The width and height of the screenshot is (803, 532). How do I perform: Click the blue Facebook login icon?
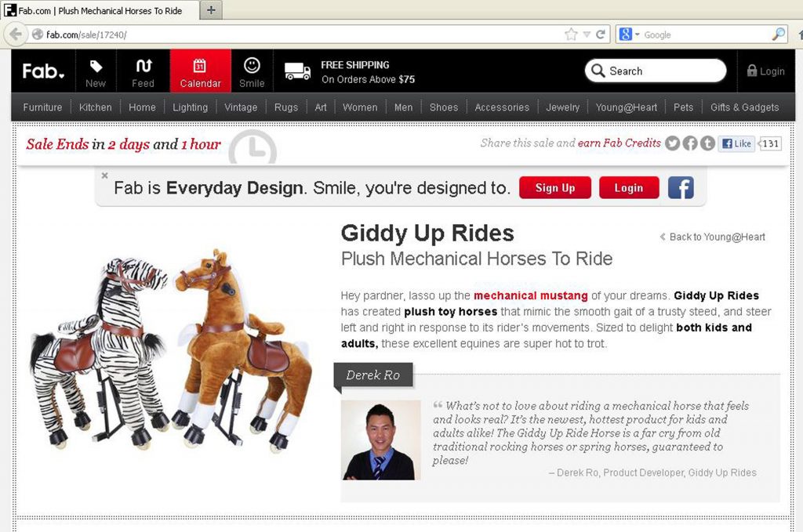[681, 188]
